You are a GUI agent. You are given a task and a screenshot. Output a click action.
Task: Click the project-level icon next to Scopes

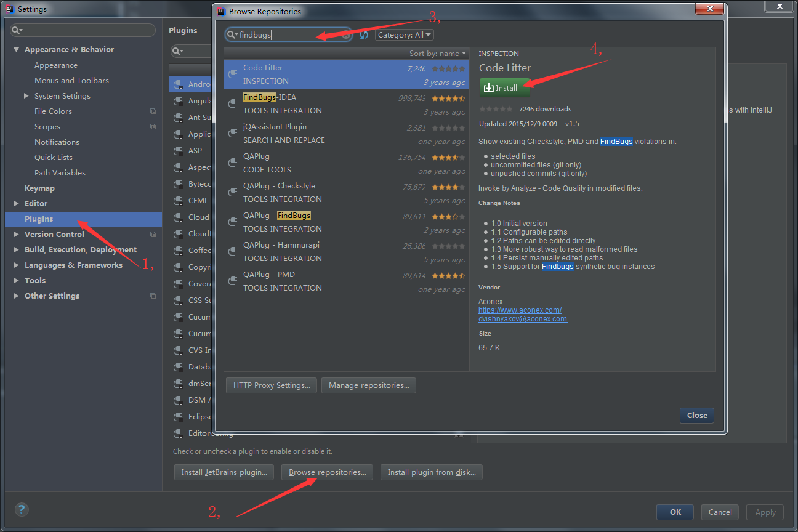pos(153,127)
